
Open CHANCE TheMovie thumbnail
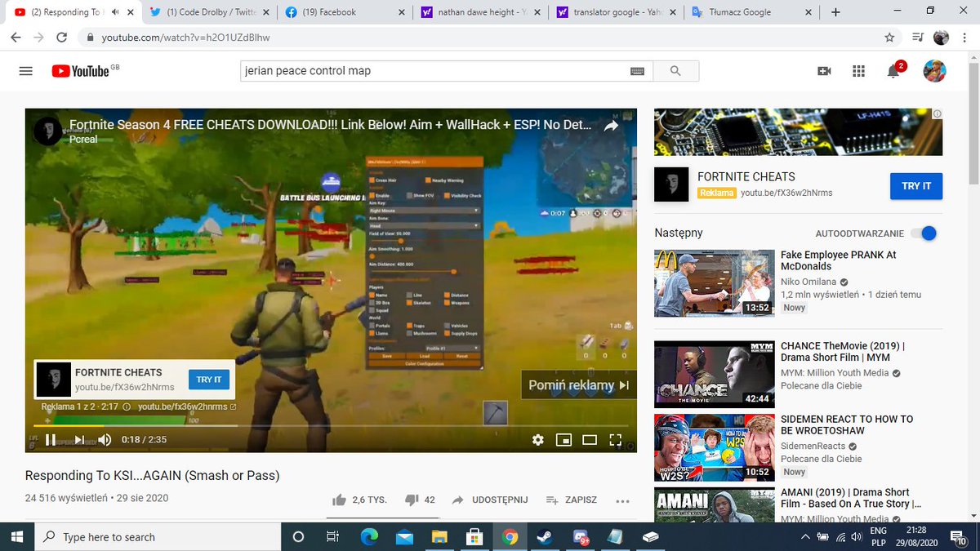[715, 374]
